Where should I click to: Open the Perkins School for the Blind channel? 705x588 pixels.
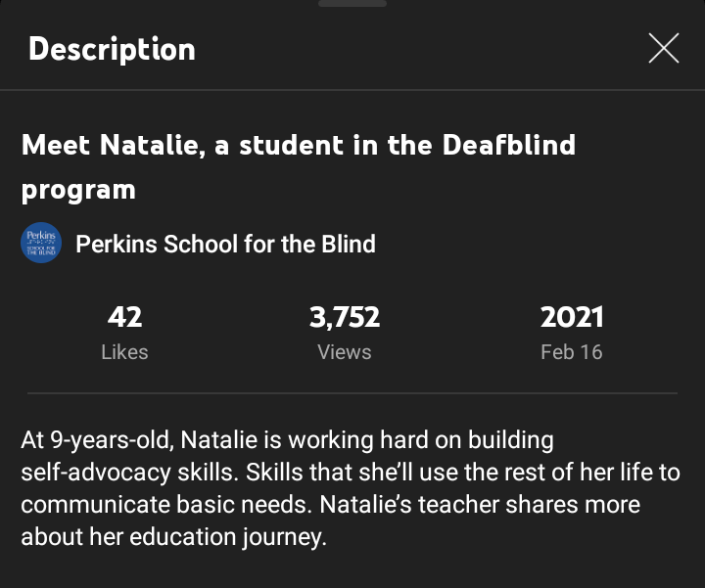click(x=225, y=244)
